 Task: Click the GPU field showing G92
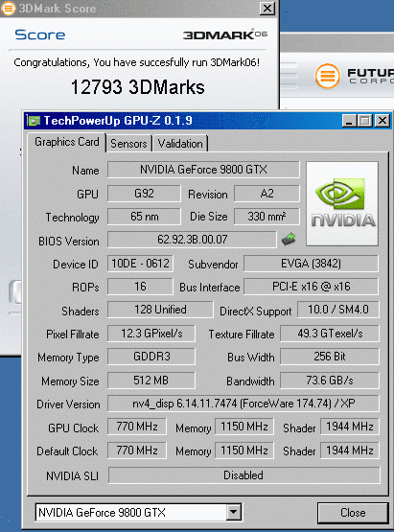pyautogui.click(x=144, y=194)
